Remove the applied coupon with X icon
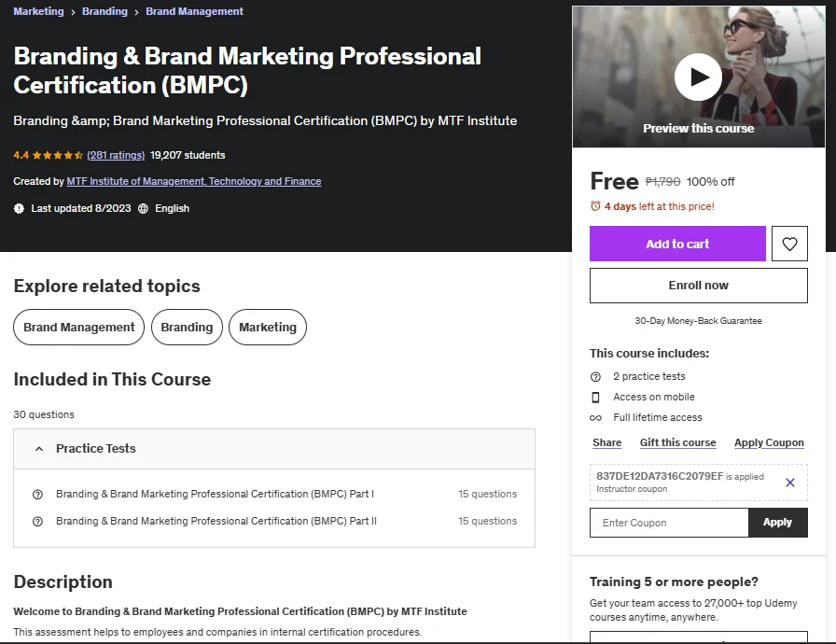The width and height of the screenshot is (836, 644). (790, 483)
